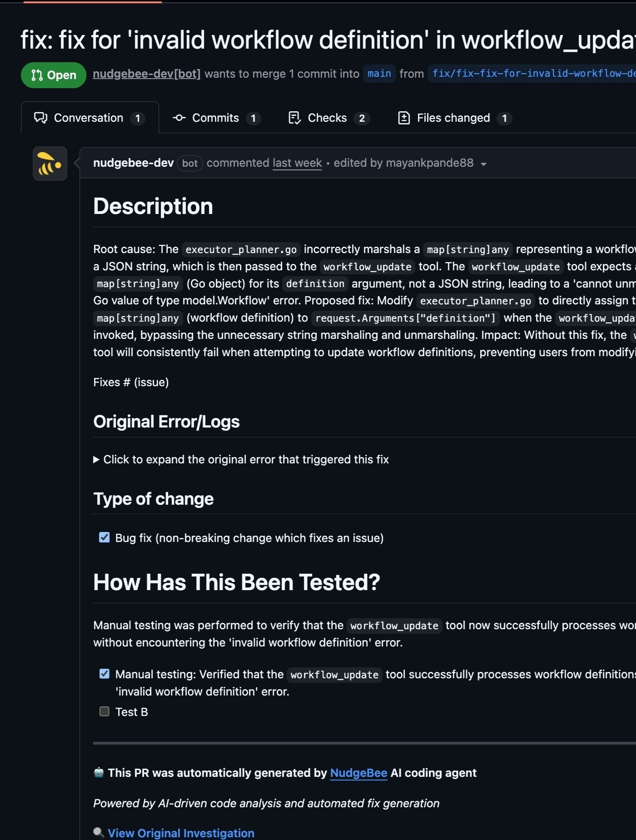The height and width of the screenshot is (840, 636).
Task: Open the Files changed tab
Action: point(453,118)
